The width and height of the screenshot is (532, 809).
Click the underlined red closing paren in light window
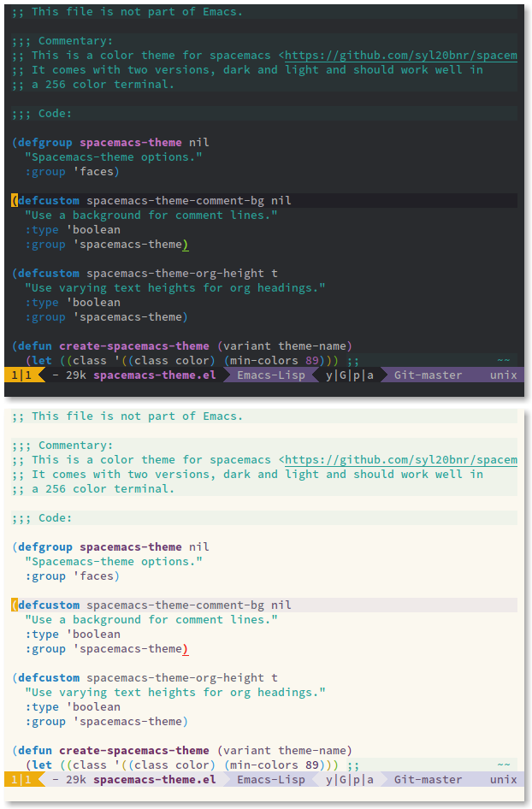tap(186, 649)
